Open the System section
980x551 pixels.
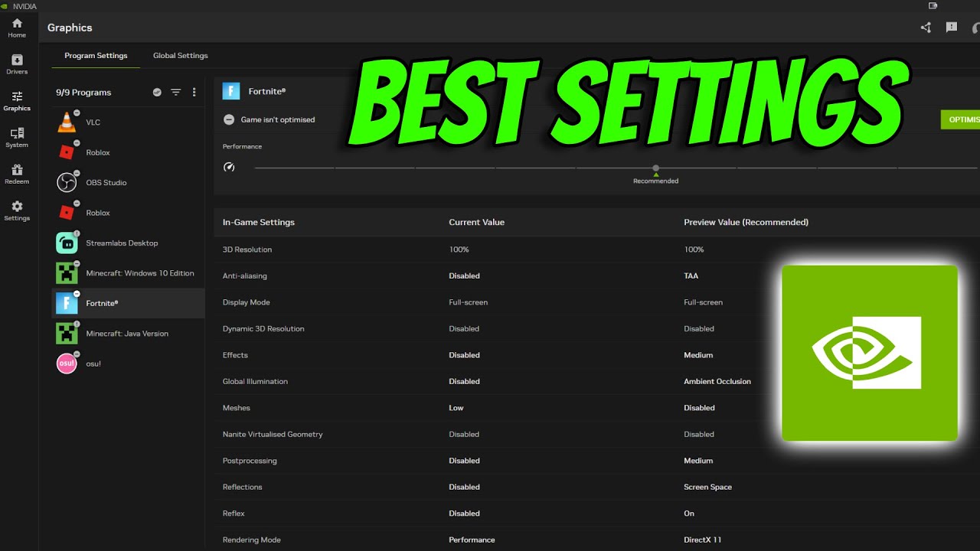(17, 138)
